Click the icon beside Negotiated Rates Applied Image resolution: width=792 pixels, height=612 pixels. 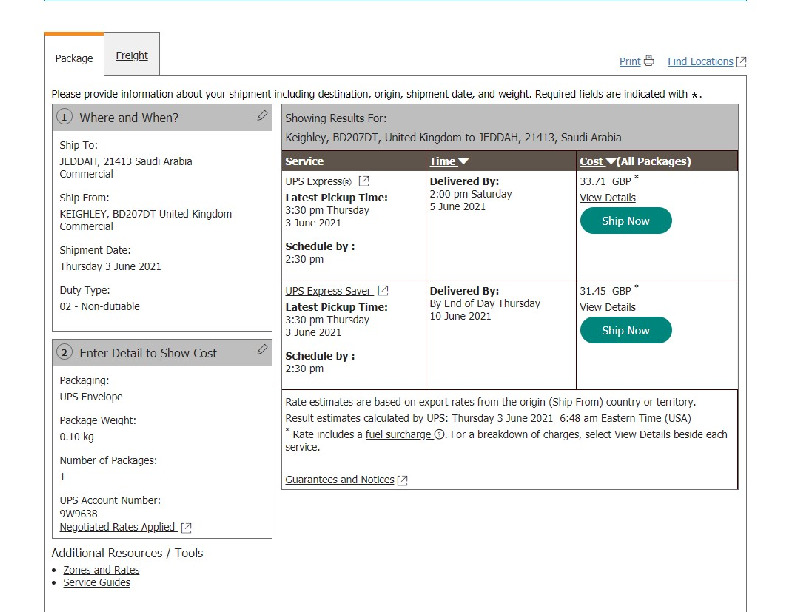[x=186, y=527]
